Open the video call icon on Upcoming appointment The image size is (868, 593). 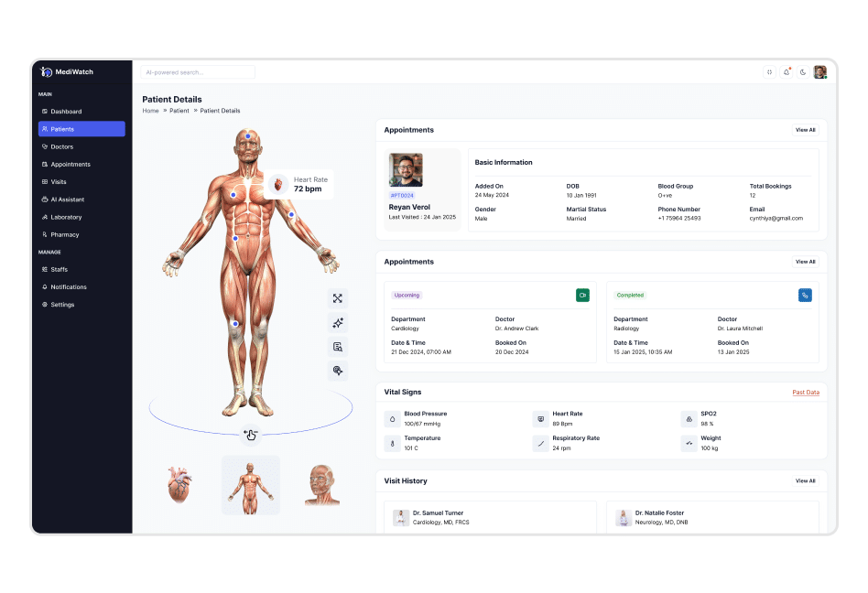[x=582, y=296]
